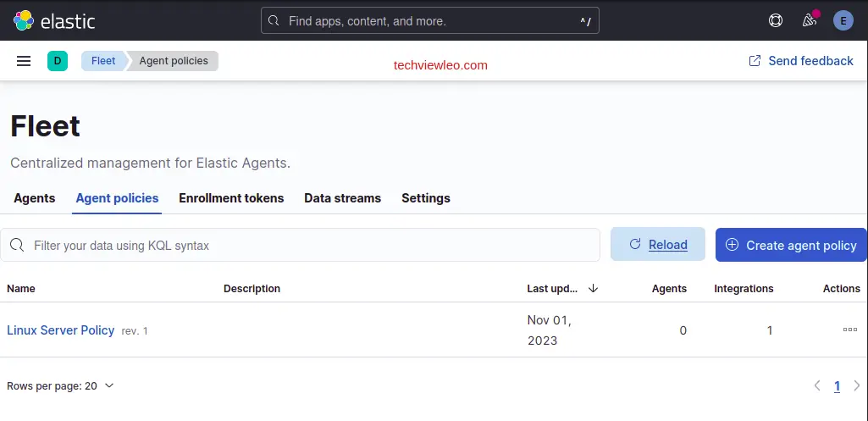Switch to the Agents tab
The width and height of the screenshot is (868, 421).
(x=35, y=198)
